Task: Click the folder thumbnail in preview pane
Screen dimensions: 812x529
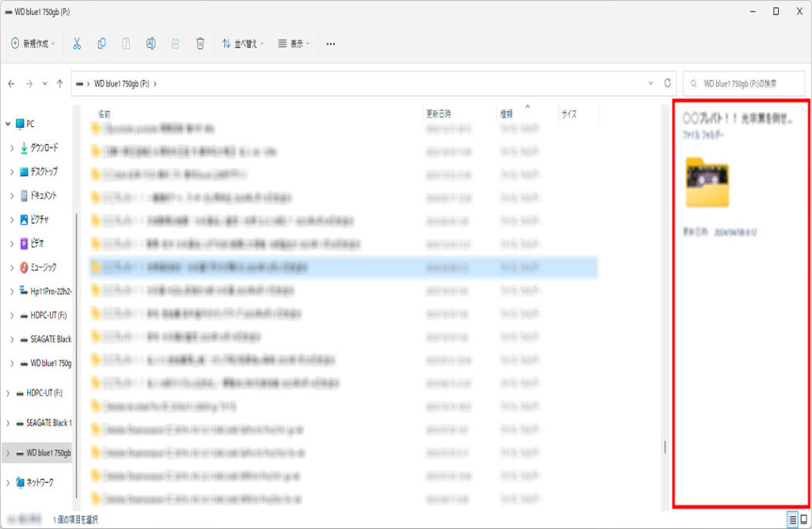Action: 707,182
